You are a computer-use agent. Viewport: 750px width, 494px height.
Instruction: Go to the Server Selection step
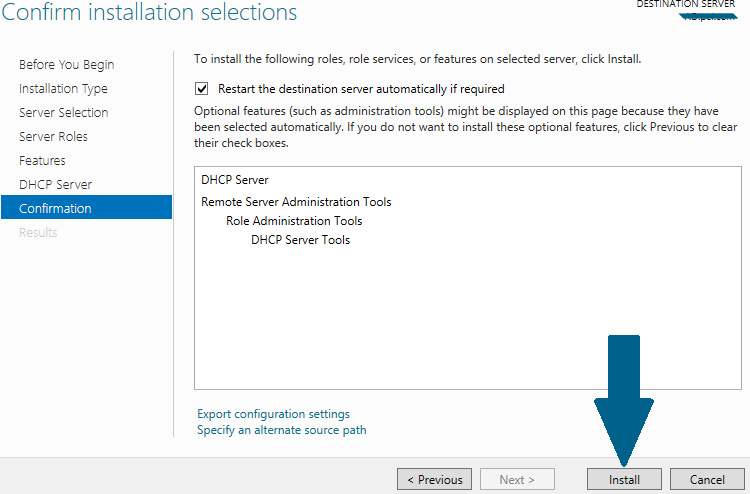point(63,113)
